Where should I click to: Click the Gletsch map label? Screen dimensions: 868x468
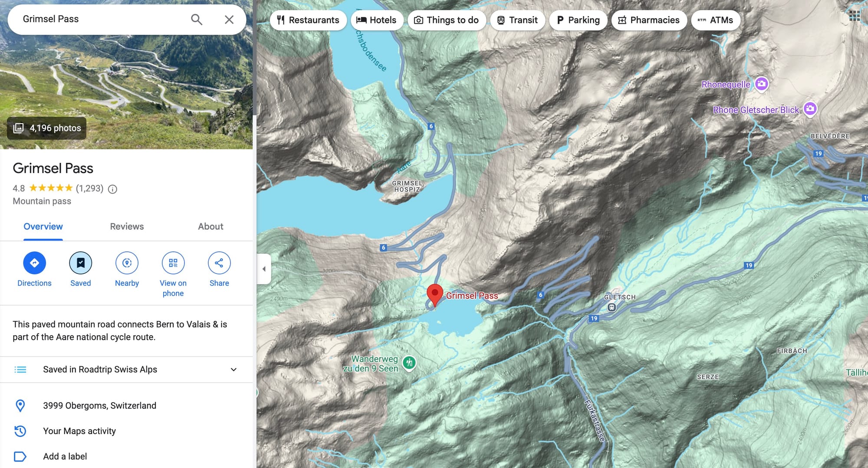[620, 297]
